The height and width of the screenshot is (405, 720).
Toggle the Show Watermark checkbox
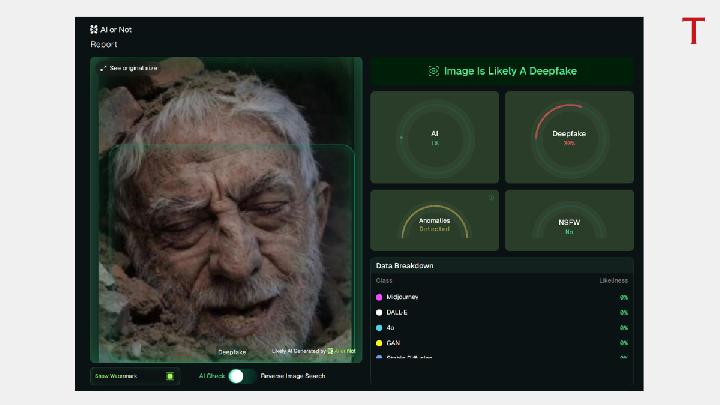click(x=169, y=376)
